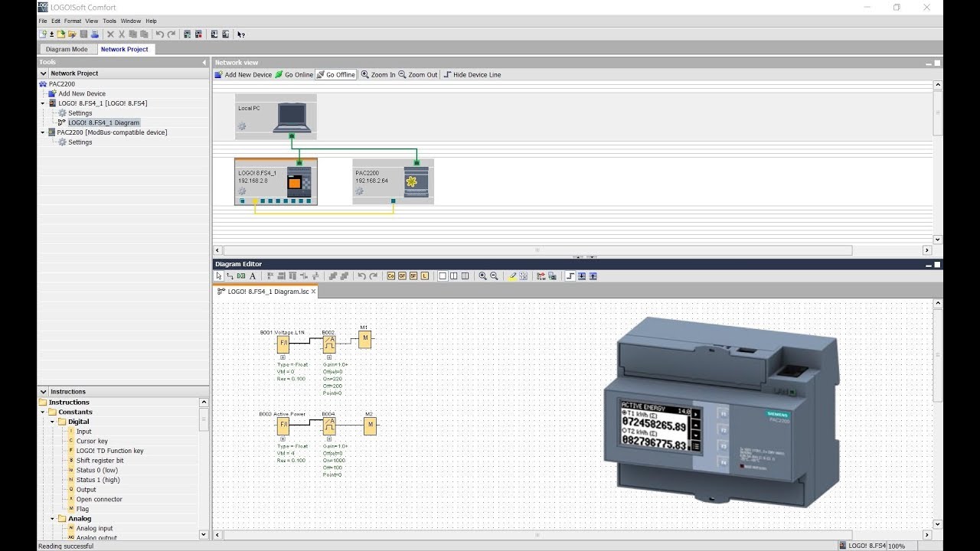
Task: Select the PAC2200 device in Network view
Action: coord(393,181)
